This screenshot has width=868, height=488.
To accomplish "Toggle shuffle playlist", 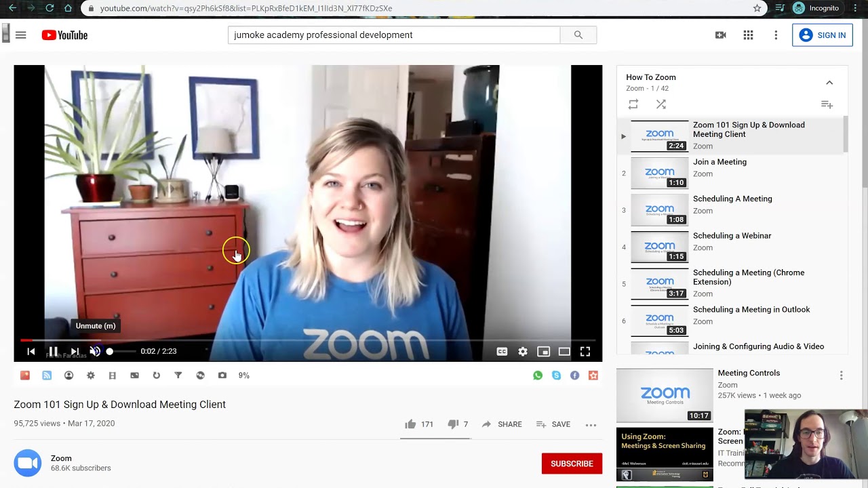I will (x=661, y=104).
